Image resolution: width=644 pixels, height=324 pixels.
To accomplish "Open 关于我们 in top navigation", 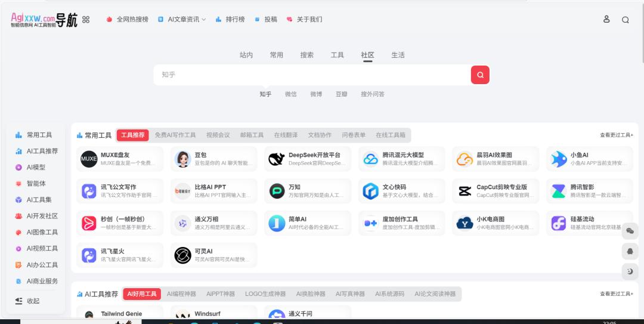I will pyautogui.click(x=304, y=19).
